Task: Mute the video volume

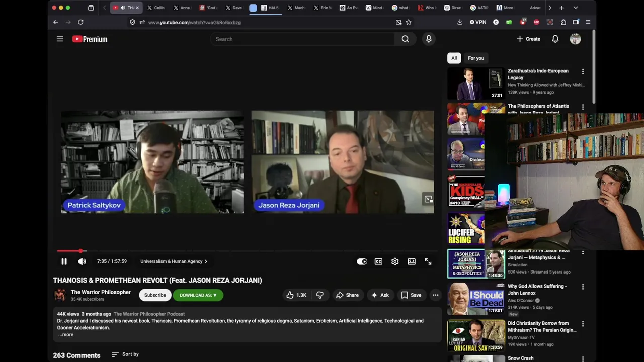Action: (x=82, y=261)
